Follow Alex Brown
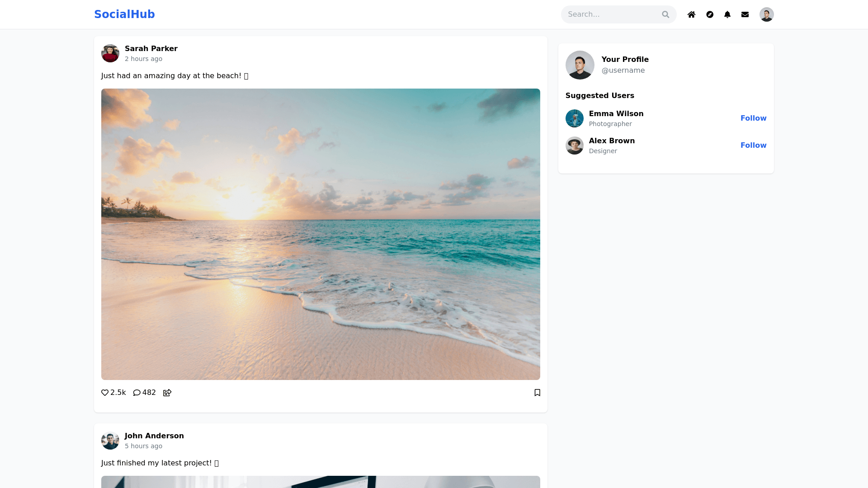The image size is (868, 488). (753, 145)
